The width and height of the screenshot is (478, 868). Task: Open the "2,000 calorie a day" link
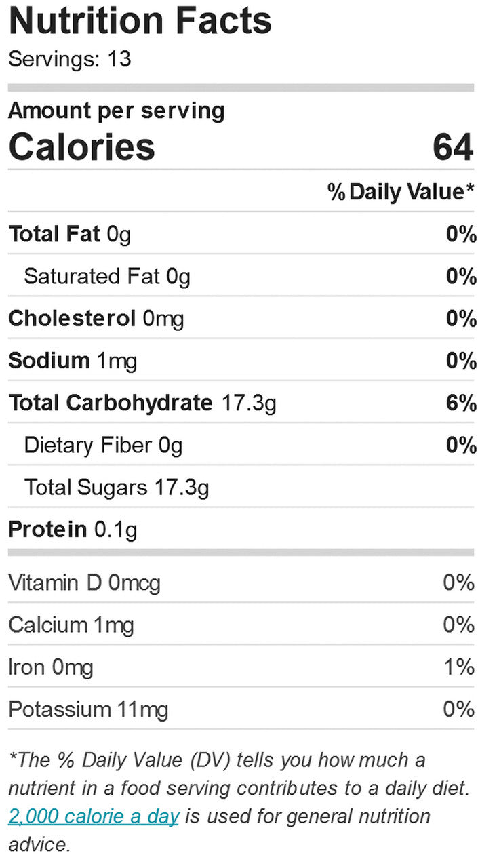(x=94, y=816)
